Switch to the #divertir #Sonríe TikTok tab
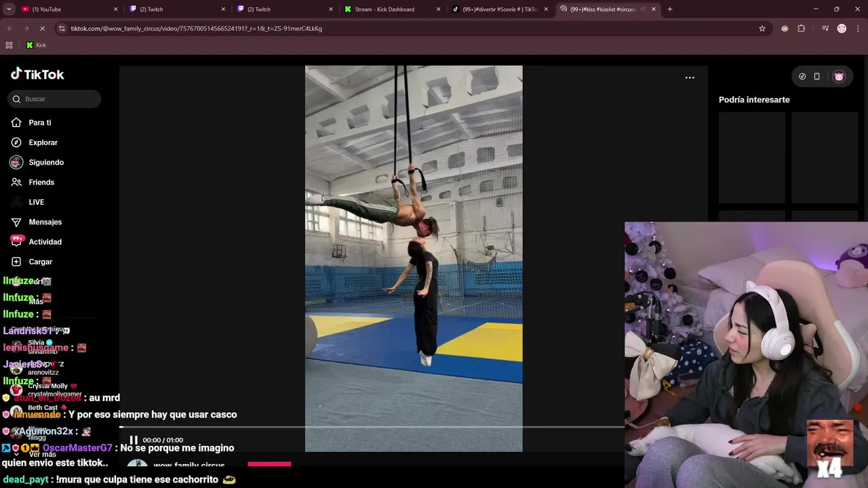Screen dimensions: 868x488 [499, 9]
